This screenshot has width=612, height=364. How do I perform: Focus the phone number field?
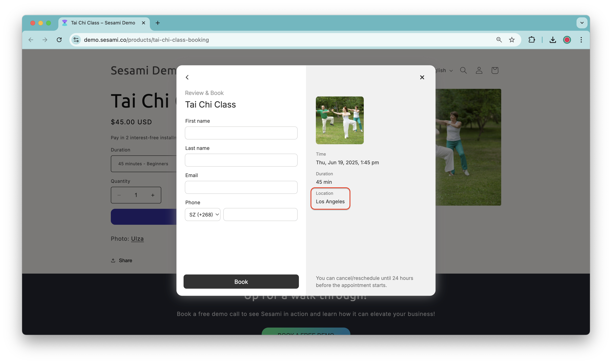coord(260,215)
